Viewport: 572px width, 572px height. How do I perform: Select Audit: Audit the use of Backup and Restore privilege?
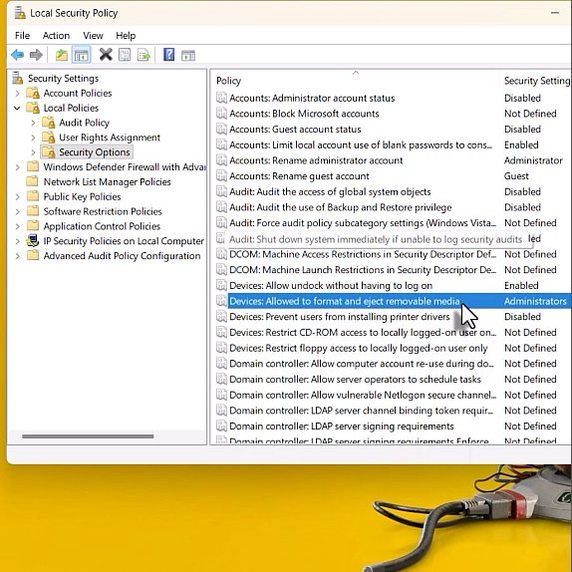tap(340, 207)
